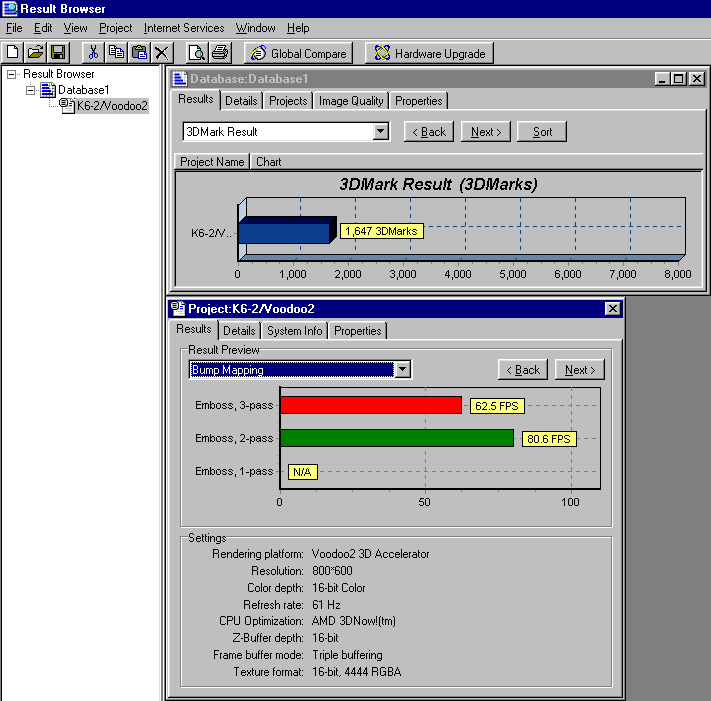Select Result Browser root tree label
This screenshot has height=701, width=711.
pos(58,74)
